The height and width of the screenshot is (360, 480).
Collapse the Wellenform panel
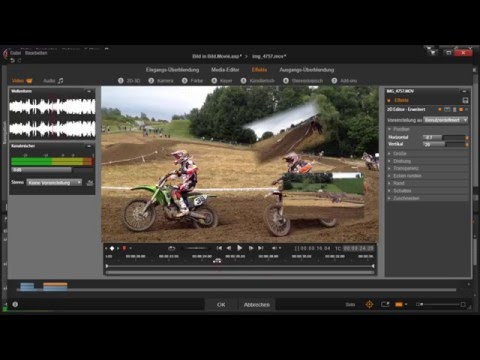pyautogui.click(x=89, y=91)
